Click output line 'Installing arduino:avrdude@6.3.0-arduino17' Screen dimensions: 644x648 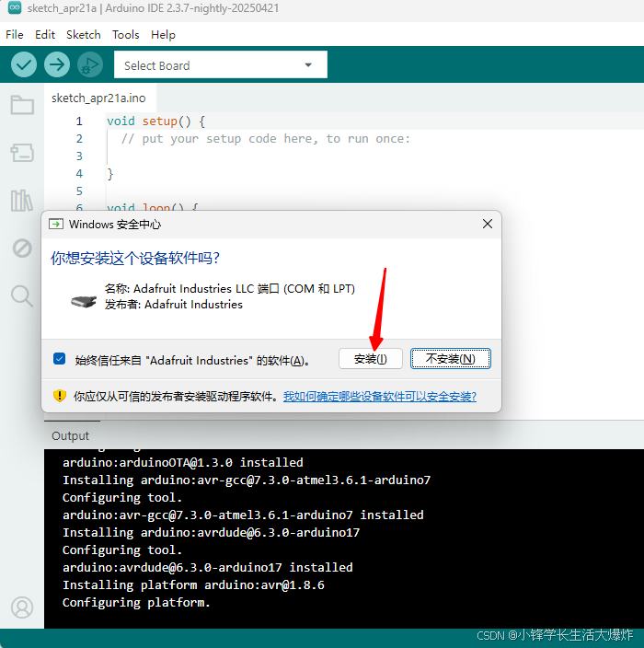coord(211,533)
